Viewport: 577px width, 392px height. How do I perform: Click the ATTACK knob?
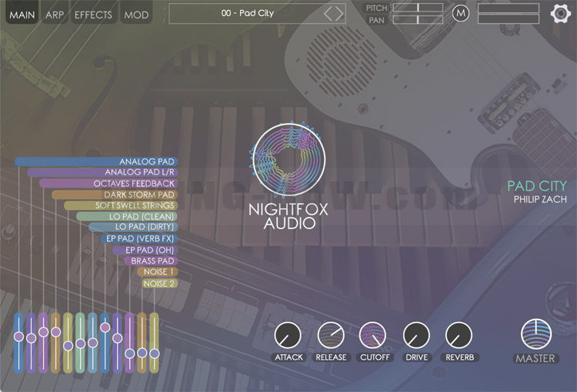(288, 335)
